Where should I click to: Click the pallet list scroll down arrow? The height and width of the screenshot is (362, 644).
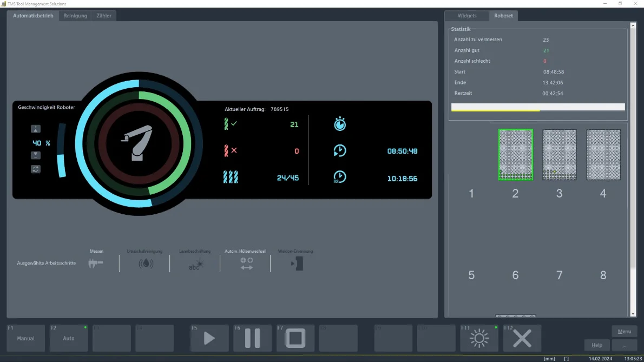(633, 313)
